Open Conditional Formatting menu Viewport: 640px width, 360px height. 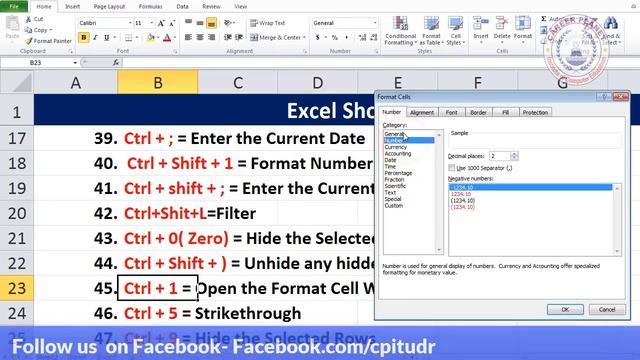[400, 31]
